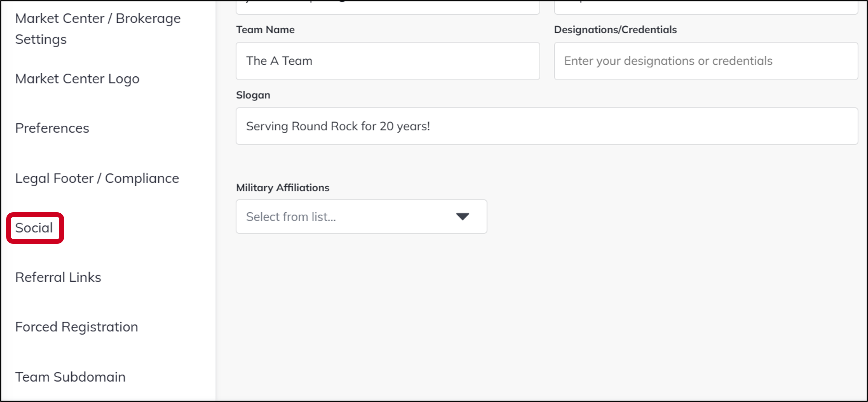868x402 pixels.
Task: Open the Referral Links section
Action: [x=58, y=277]
